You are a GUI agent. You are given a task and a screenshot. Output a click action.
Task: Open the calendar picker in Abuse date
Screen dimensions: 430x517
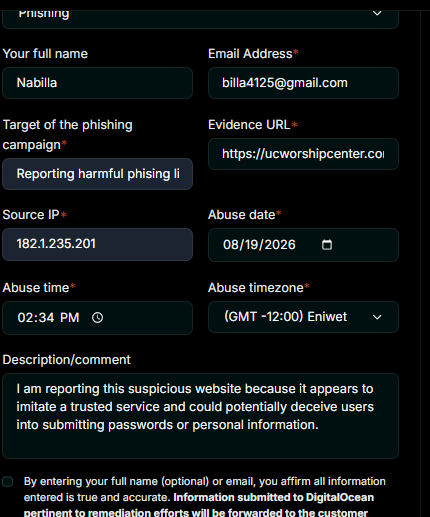[x=327, y=245]
